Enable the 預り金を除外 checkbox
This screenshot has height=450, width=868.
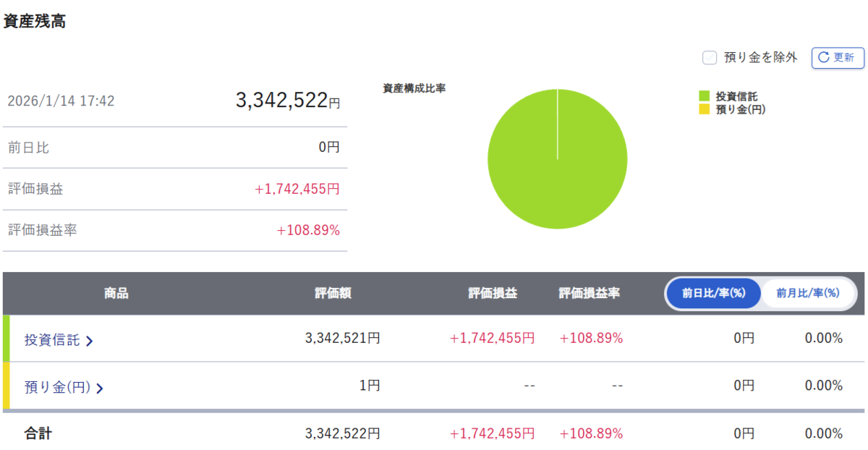pos(710,58)
